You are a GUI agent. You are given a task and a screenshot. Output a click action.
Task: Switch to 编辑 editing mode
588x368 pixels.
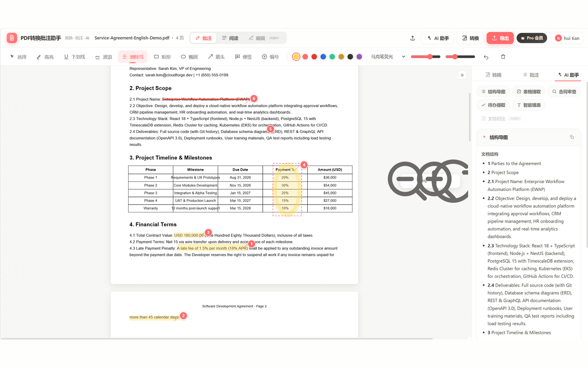pyautogui.click(x=264, y=38)
